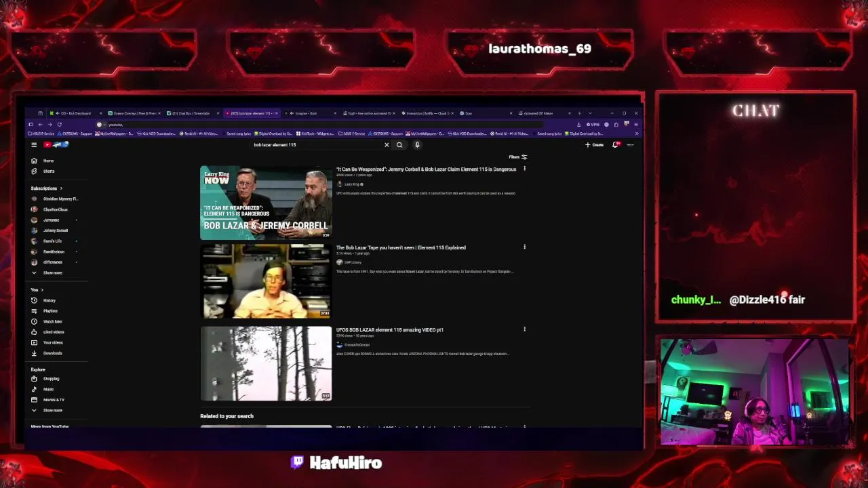Open Home icon in YouTube sidebar
Screen dimensions: 868x488
pos(34,161)
